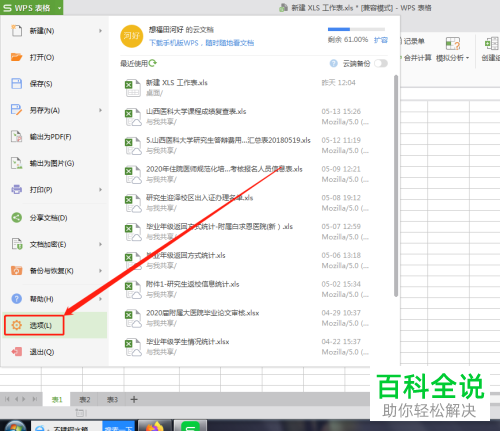Click the first-sheet navigation arrow

click(7, 399)
